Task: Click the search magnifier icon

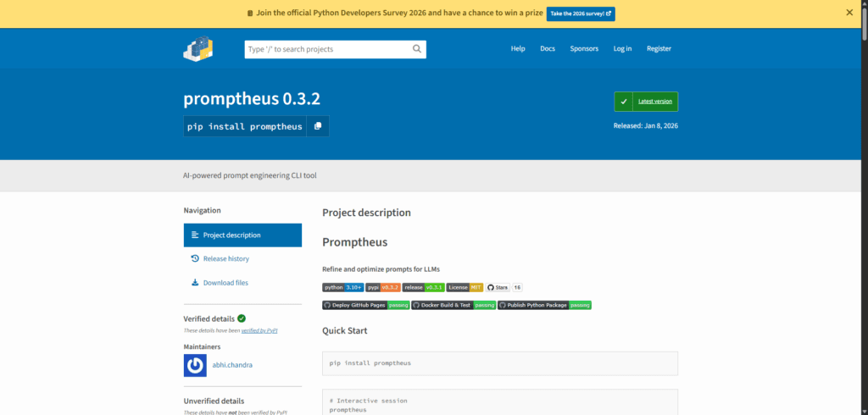Action: click(x=417, y=48)
